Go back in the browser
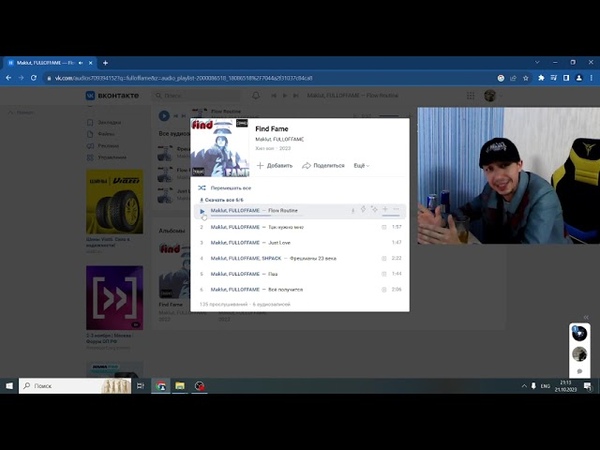The height and width of the screenshot is (450, 600). pos(9,78)
